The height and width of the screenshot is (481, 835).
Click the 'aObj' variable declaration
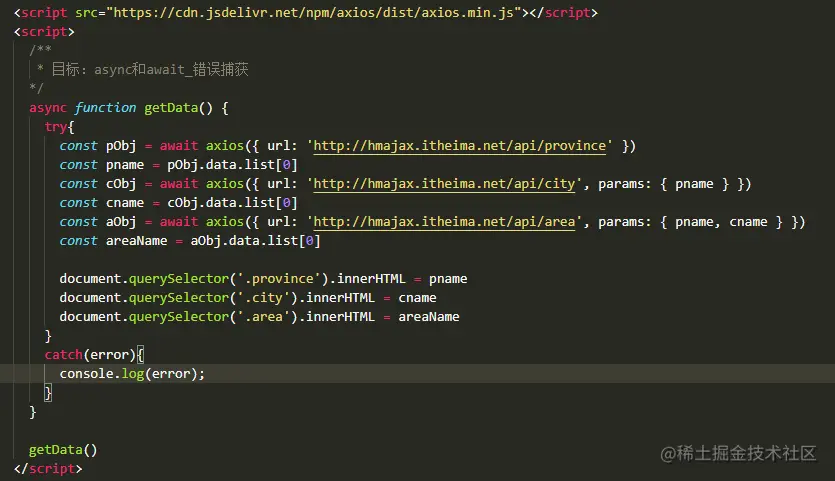tap(121, 222)
